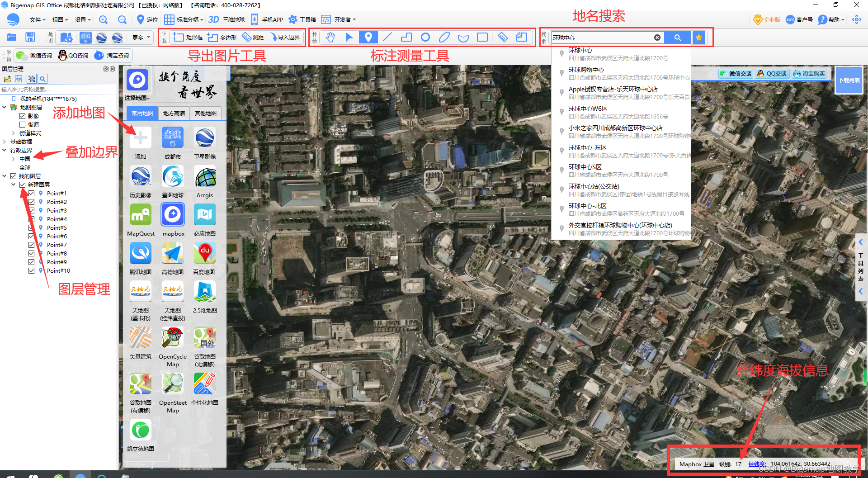Open the 视图 menu
868x478 pixels.
60,19
